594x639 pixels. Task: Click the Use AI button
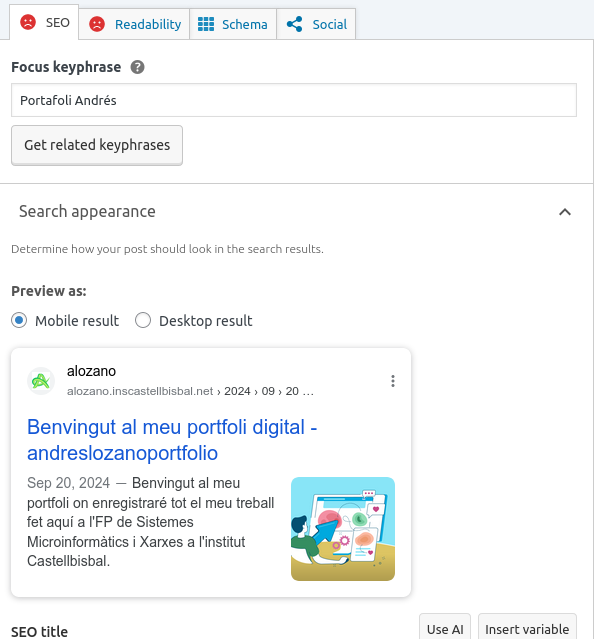coord(445,628)
